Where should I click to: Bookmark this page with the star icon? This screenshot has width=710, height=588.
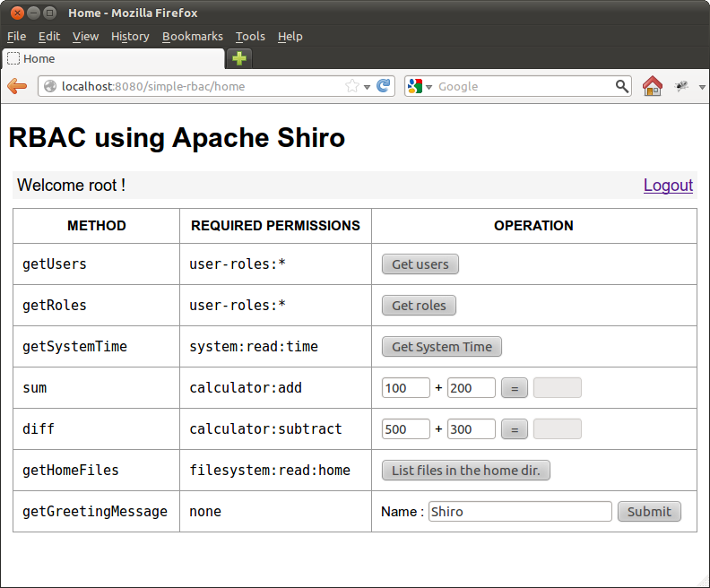tap(352, 86)
